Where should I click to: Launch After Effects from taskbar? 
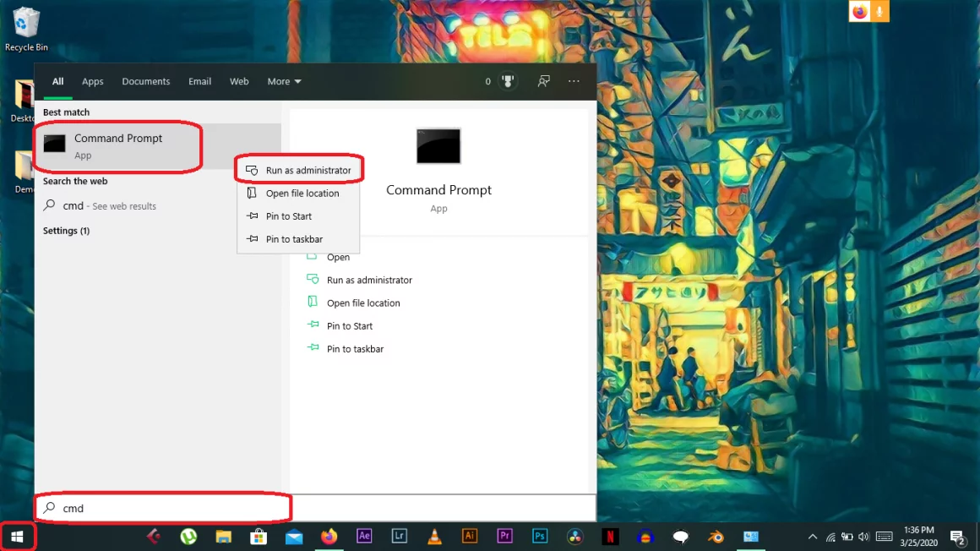tap(364, 537)
